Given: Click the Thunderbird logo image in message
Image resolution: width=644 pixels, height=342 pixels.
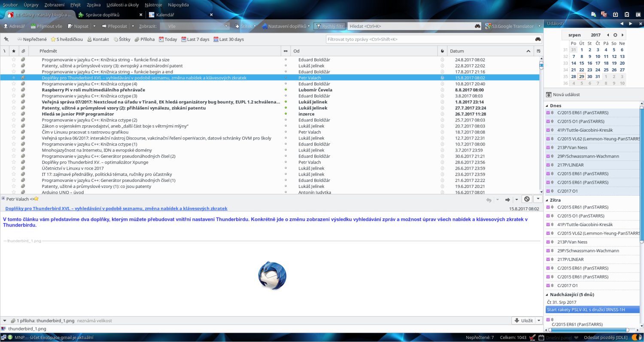Looking at the screenshot, I should point(272,275).
